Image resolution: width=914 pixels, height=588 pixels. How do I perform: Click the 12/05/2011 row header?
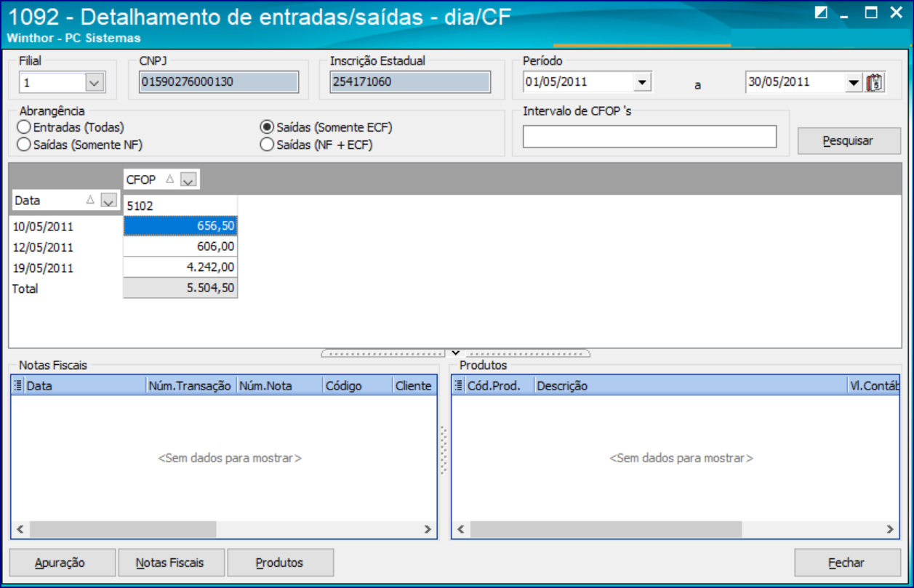(66, 247)
